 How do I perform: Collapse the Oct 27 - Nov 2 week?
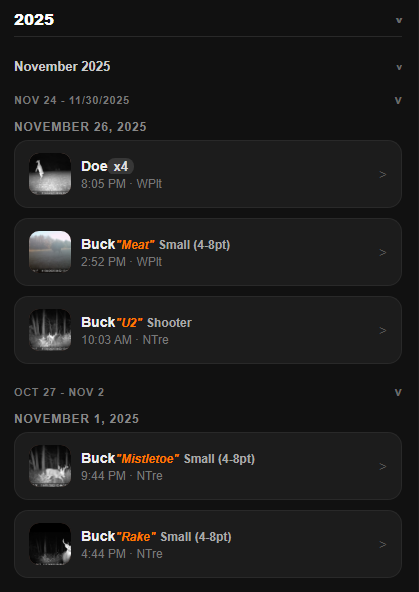(x=398, y=393)
